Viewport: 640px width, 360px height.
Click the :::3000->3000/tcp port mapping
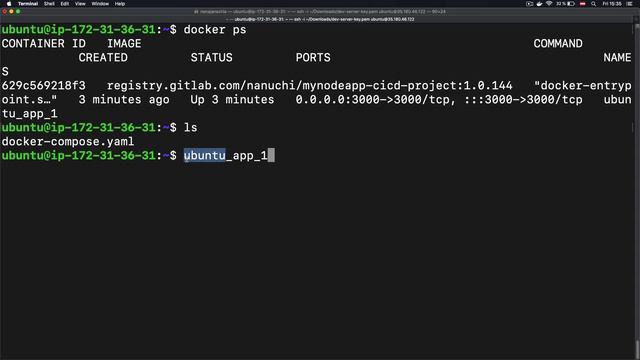[523, 100]
